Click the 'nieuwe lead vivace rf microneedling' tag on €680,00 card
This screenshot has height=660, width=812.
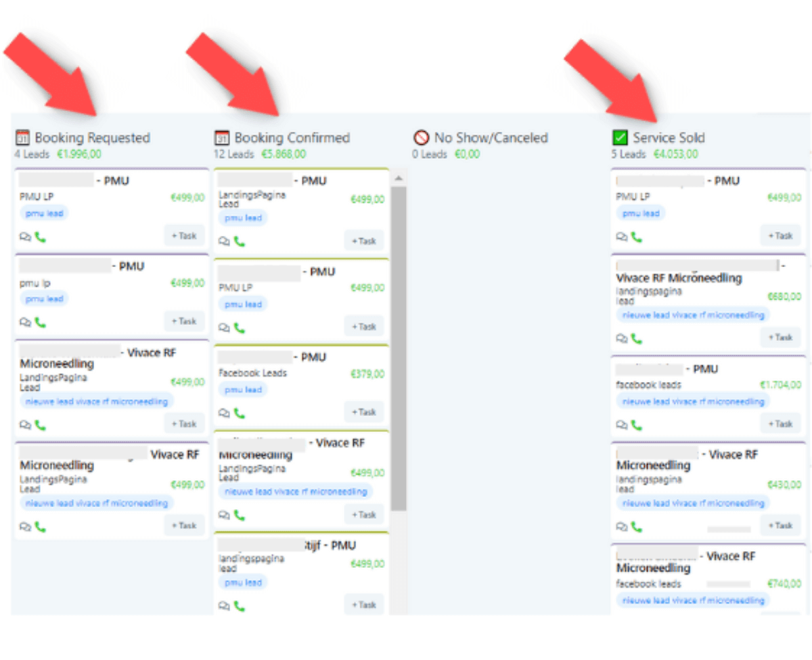[693, 315]
